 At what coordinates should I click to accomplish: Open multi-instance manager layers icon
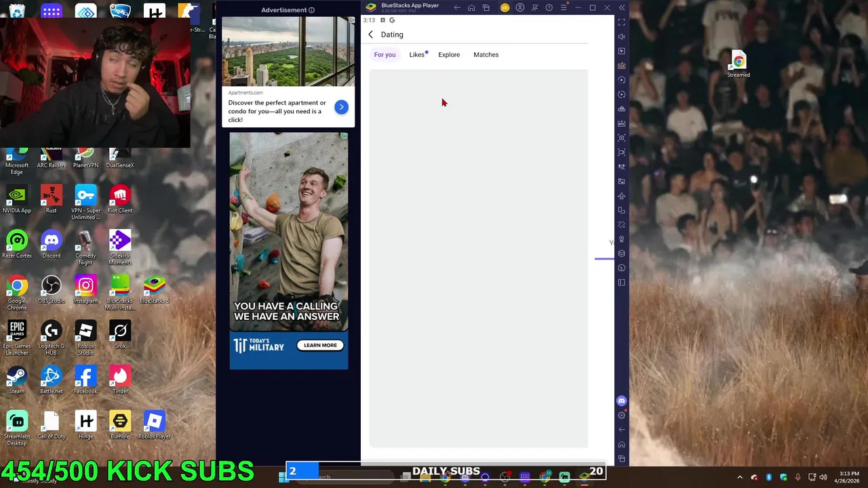pos(622,253)
